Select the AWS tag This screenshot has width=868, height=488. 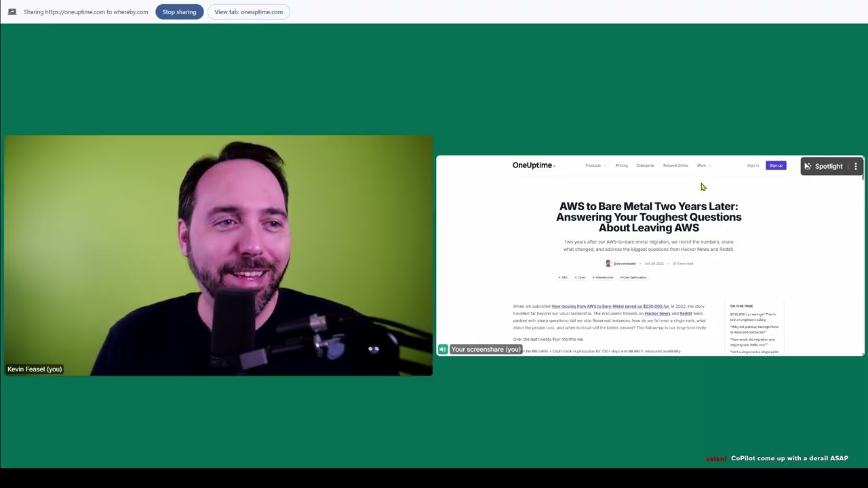point(564,277)
